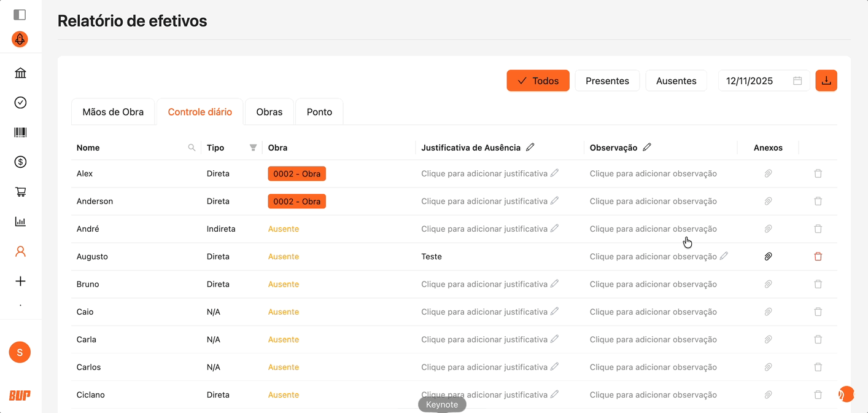Image resolution: width=868 pixels, height=413 pixels.
Task: Open the dollar finance sidebar icon
Action: (20, 162)
